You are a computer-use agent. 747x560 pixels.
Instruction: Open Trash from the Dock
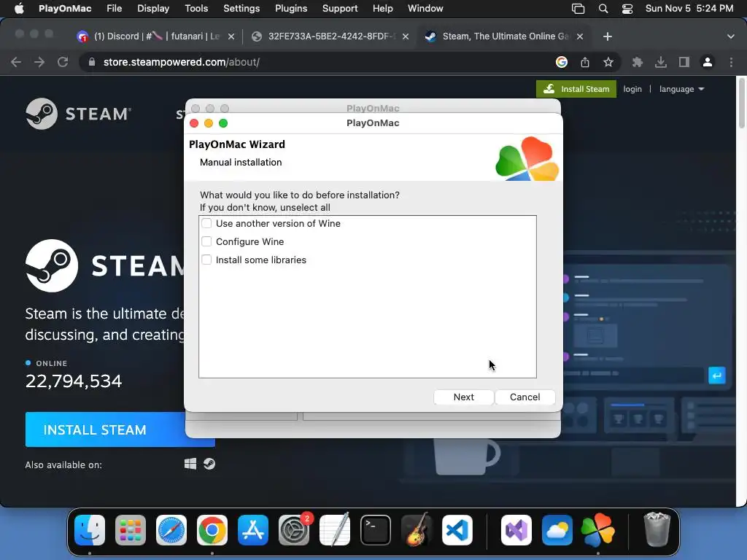pyautogui.click(x=657, y=530)
